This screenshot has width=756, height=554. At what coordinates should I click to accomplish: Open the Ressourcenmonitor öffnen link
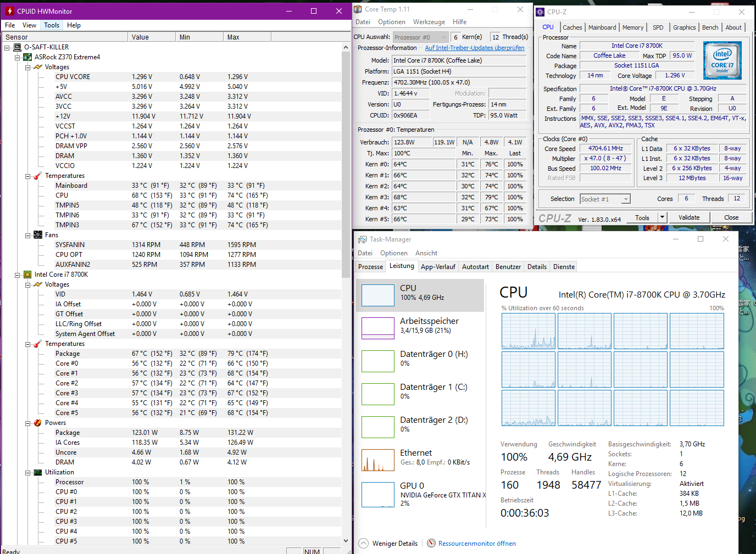click(477, 544)
